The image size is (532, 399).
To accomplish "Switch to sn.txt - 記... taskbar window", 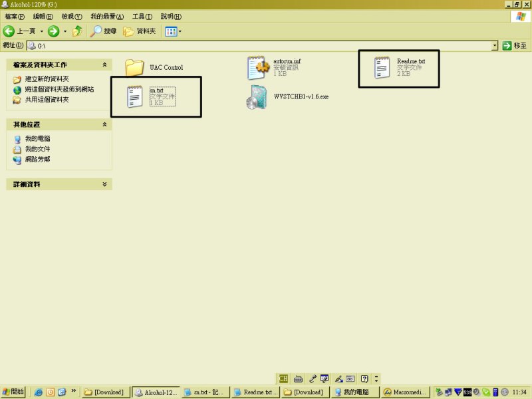I will point(205,392).
